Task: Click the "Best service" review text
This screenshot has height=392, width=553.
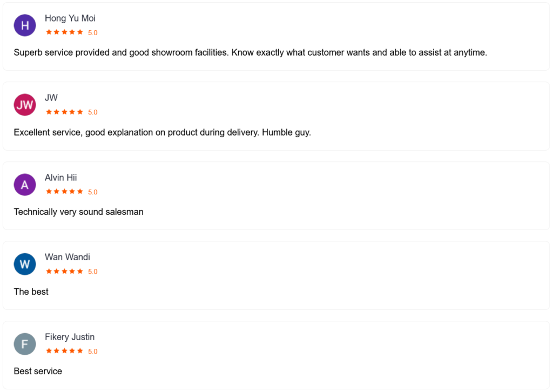Action: 38,371
